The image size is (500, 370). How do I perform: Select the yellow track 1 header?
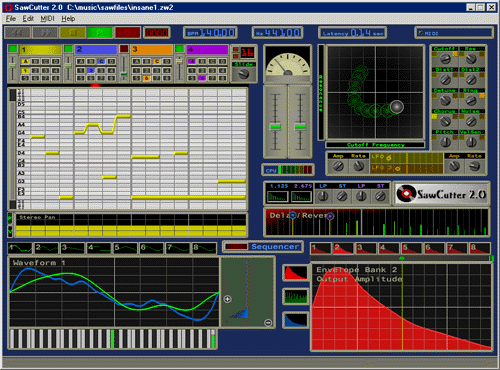pos(40,49)
